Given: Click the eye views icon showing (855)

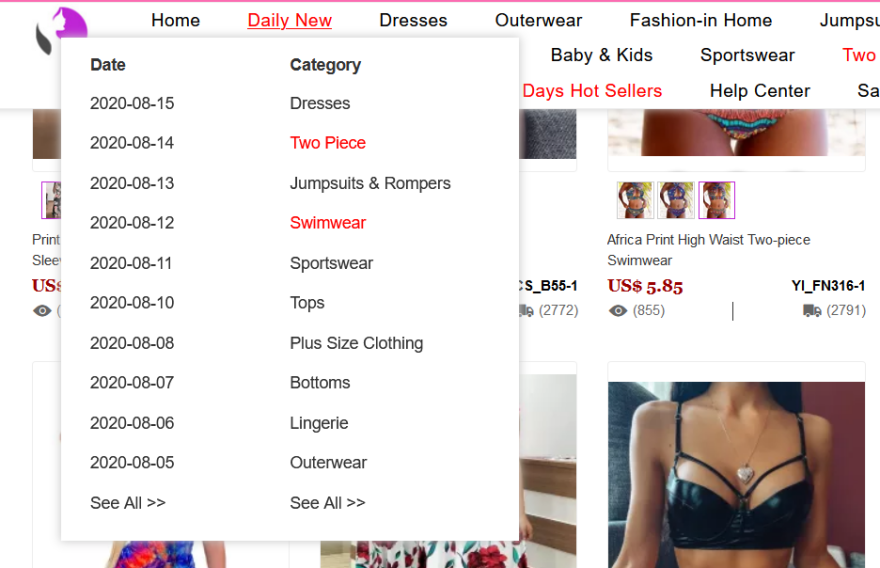Looking at the screenshot, I should (x=618, y=311).
